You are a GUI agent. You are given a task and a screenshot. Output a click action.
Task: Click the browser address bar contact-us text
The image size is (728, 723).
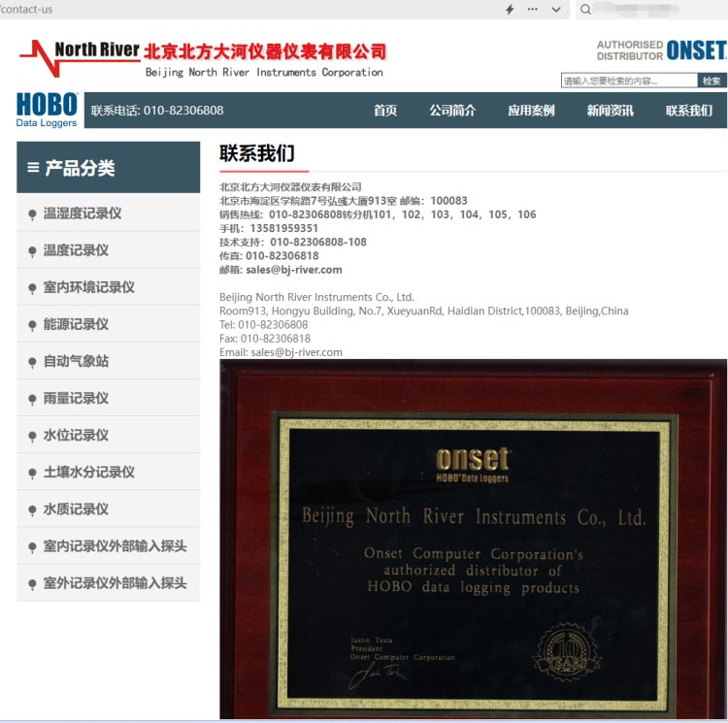pos(26,10)
